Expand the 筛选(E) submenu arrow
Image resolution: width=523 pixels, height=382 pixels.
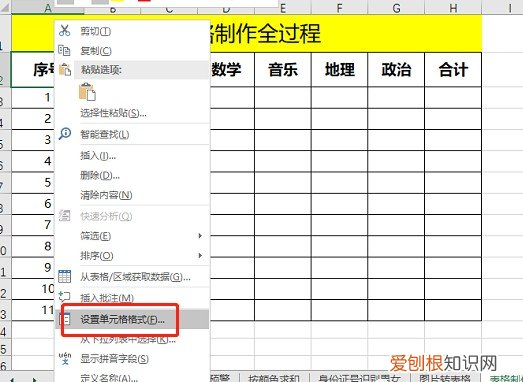pyautogui.click(x=200, y=236)
